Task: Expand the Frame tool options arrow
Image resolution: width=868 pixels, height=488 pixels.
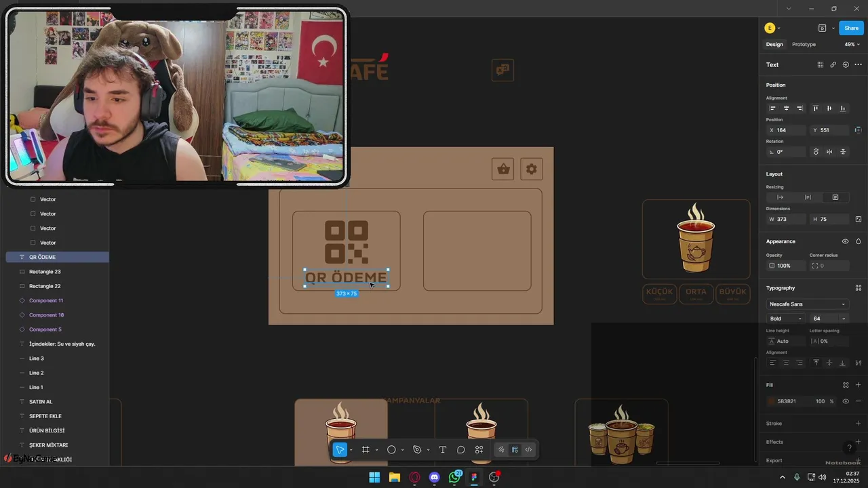Action: click(376, 450)
